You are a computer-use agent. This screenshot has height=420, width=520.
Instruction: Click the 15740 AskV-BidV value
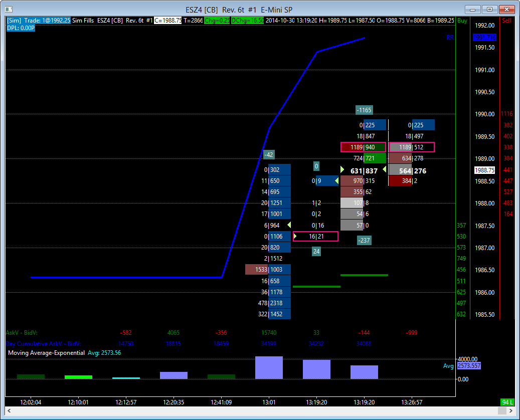pyautogui.click(x=269, y=332)
